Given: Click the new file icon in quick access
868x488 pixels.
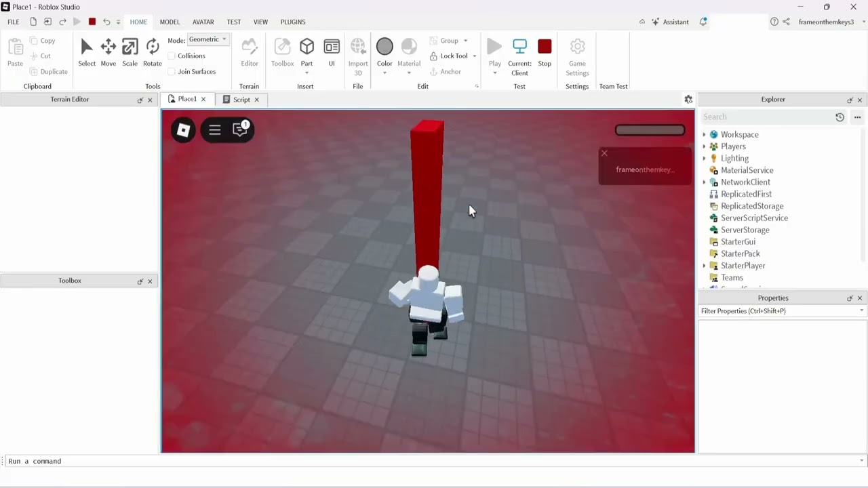Looking at the screenshot, I should (33, 22).
